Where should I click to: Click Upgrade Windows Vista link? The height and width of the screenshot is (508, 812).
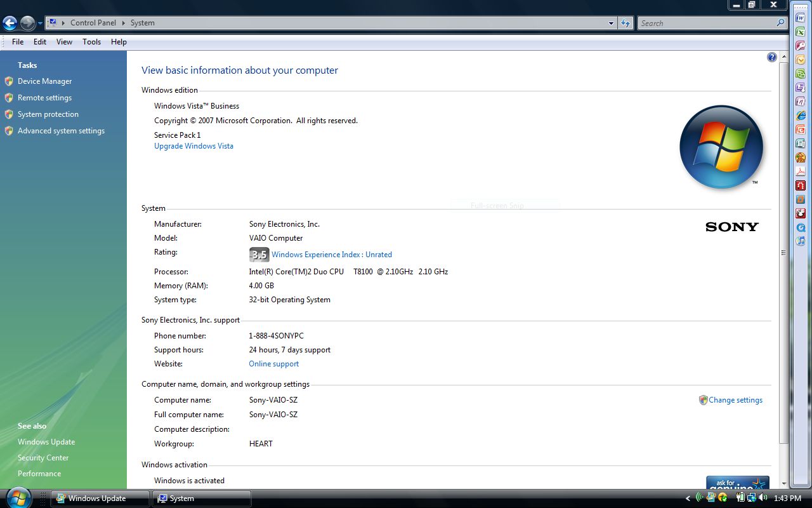193,146
